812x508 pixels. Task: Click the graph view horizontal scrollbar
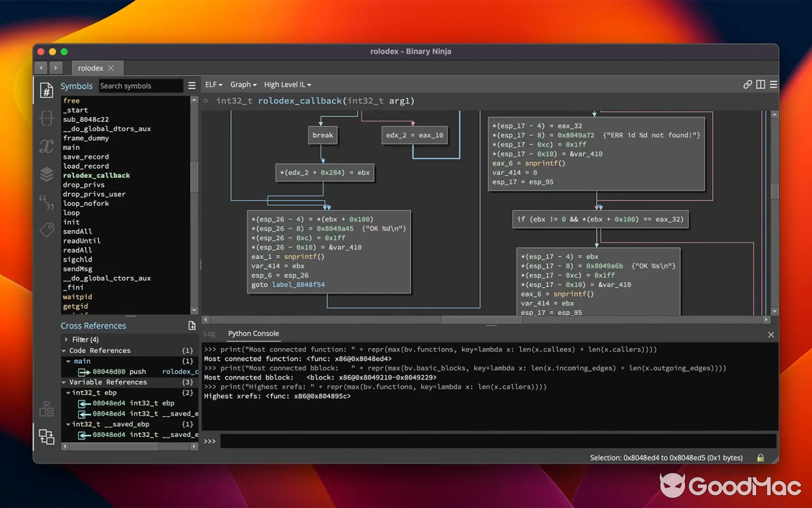(x=481, y=320)
